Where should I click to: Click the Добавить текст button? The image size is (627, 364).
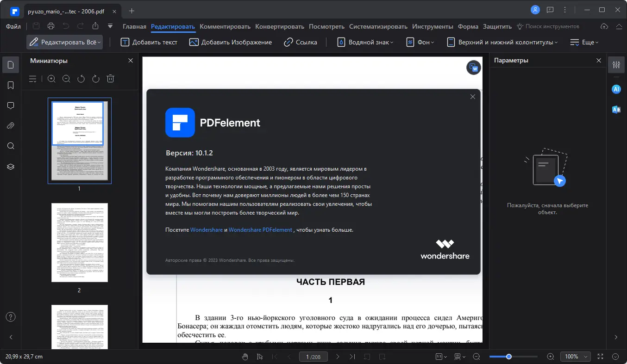[149, 42]
